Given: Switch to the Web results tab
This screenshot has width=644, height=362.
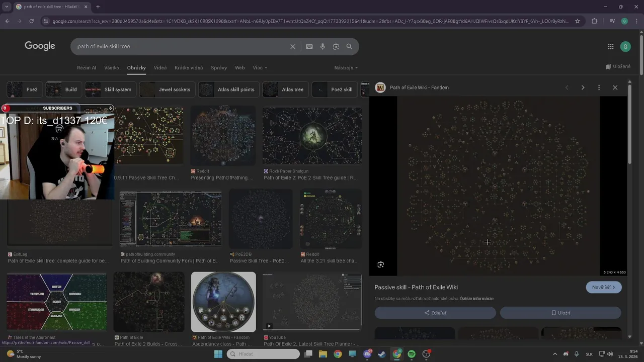Looking at the screenshot, I should pos(240,67).
